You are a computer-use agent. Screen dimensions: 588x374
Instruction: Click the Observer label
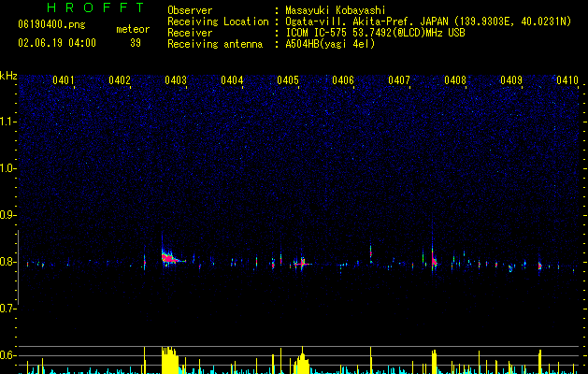(x=190, y=10)
